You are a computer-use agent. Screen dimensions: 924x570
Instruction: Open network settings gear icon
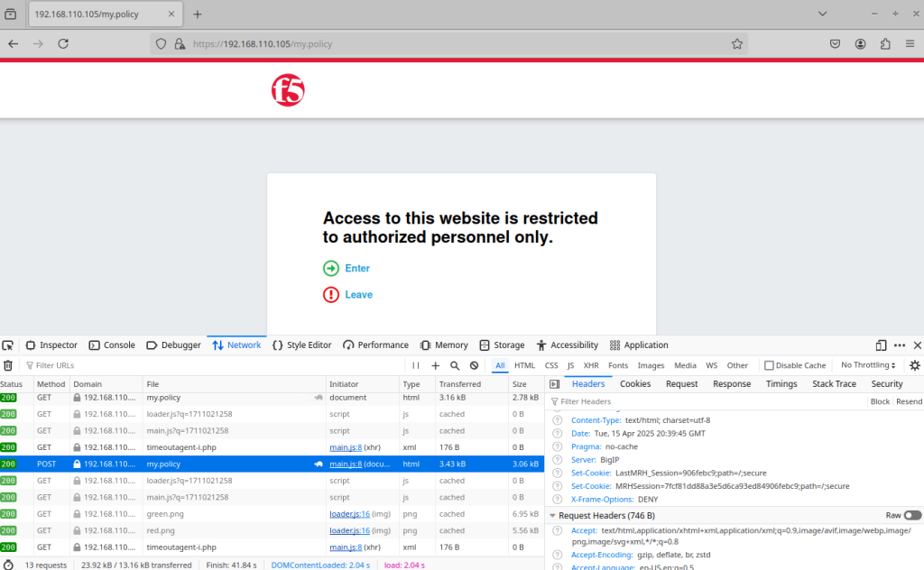point(914,365)
